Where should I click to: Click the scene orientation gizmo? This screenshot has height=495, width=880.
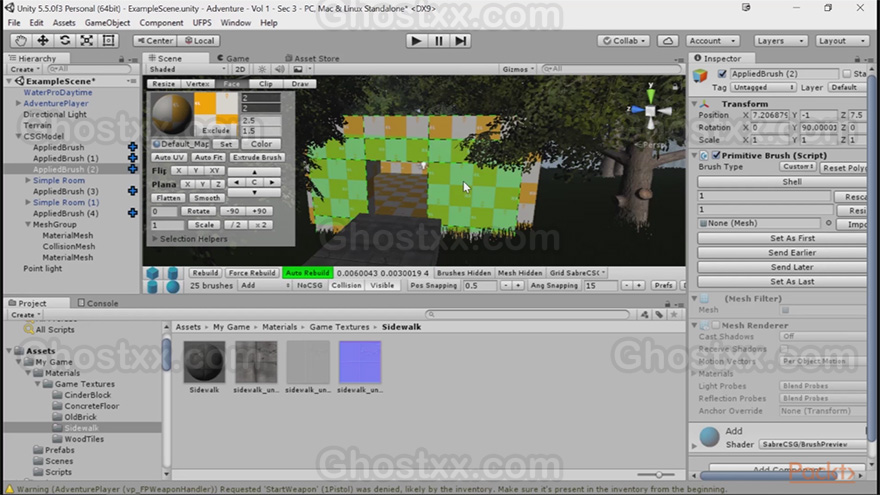[650, 111]
